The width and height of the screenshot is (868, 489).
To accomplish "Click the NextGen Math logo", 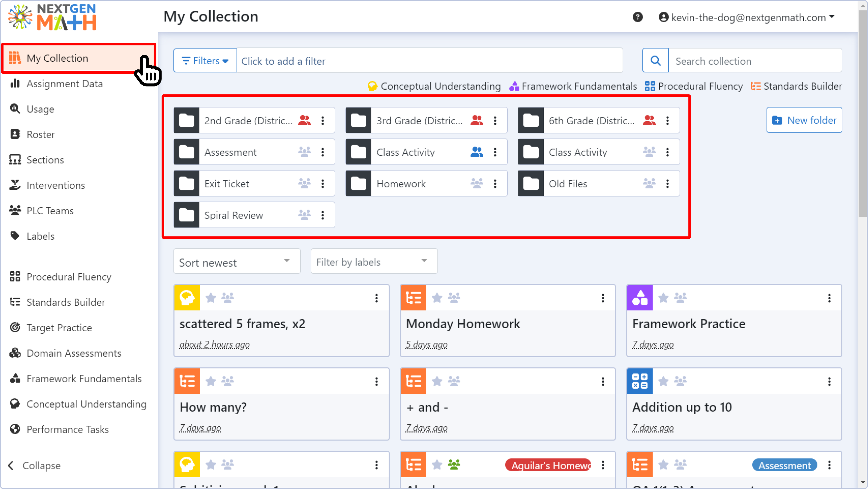I will (x=52, y=18).
